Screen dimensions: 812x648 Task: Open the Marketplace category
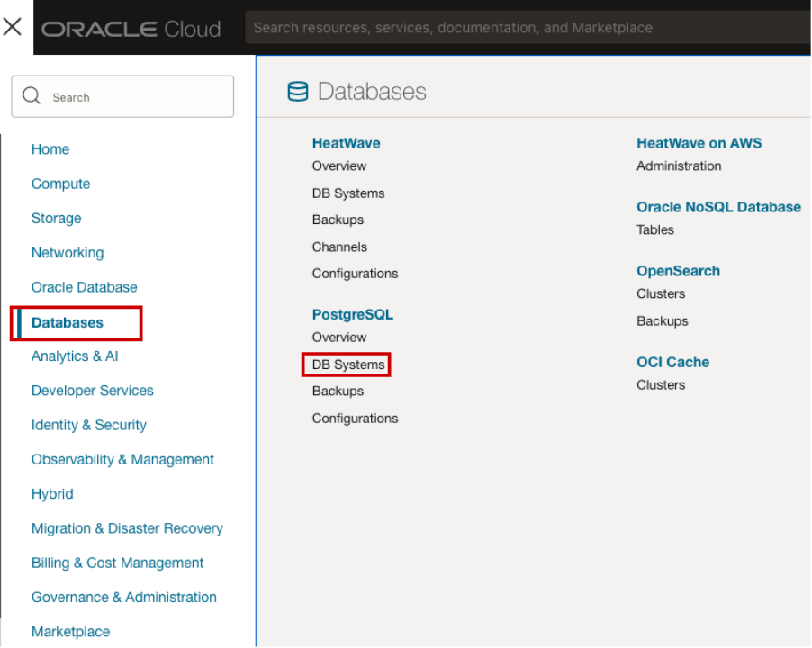[71, 632]
